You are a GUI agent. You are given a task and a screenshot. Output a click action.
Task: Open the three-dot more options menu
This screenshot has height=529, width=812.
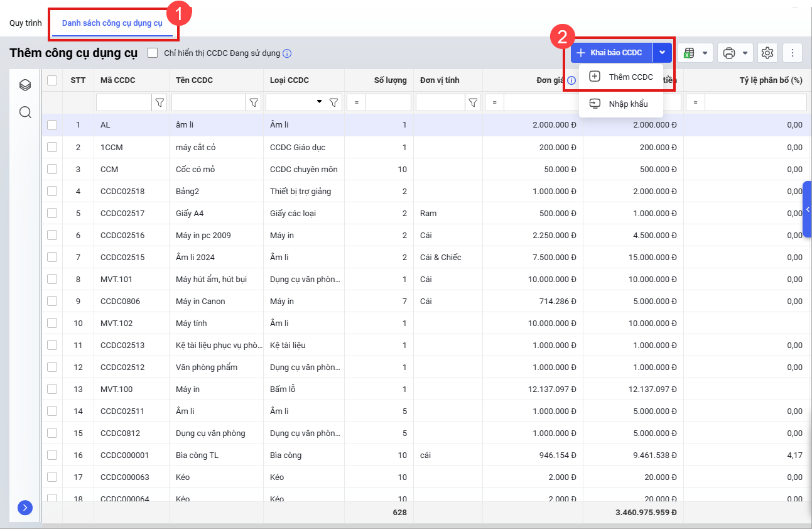coord(793,53)
